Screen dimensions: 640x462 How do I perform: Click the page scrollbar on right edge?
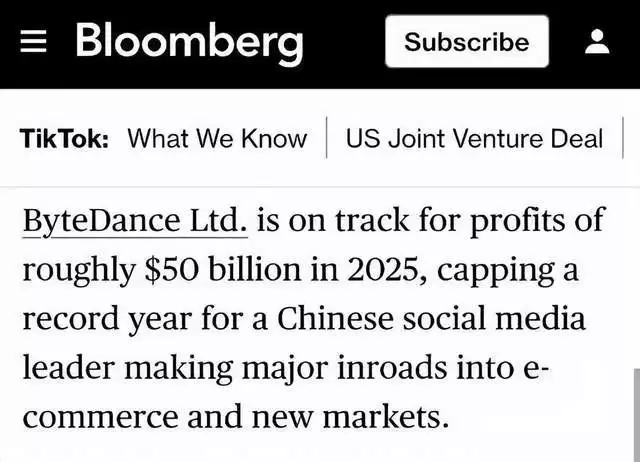coord(634,415)
